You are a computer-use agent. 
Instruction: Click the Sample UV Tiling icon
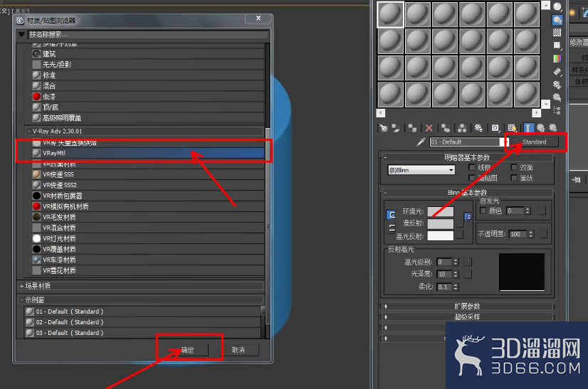(557, 46)
